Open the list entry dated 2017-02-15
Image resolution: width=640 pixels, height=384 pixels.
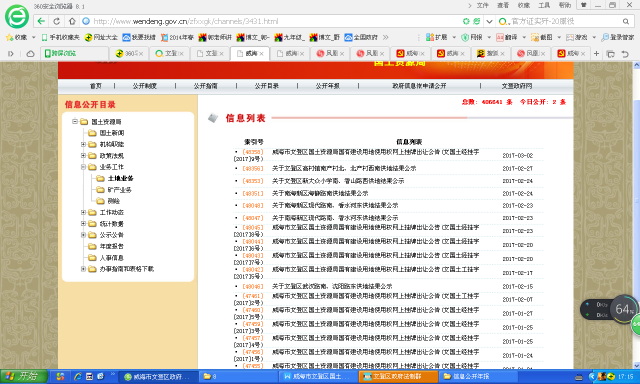[332, 286]
